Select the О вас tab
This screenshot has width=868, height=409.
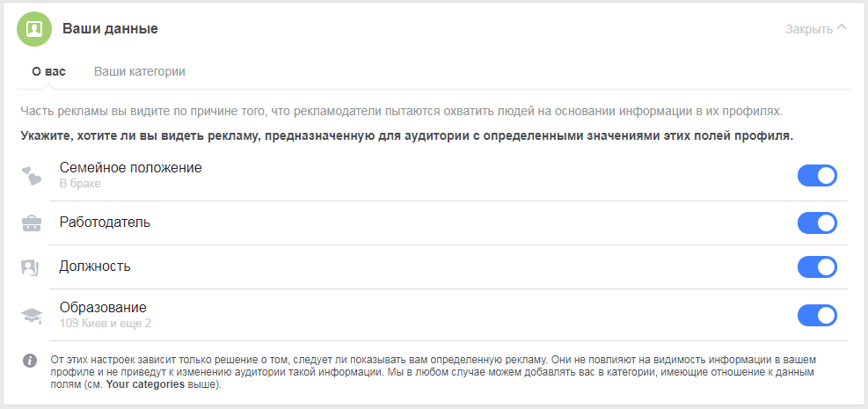(48, 72)
